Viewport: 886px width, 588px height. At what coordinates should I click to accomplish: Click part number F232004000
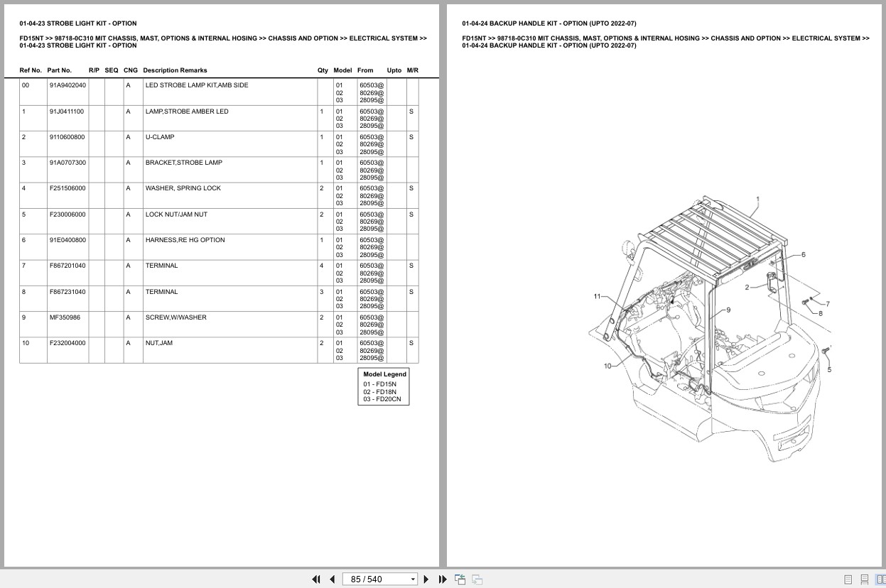[67, 343]
